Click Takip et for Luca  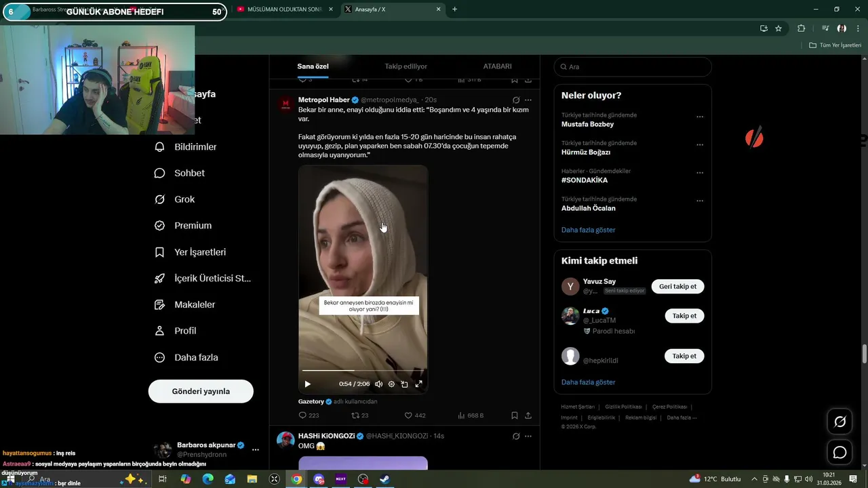click(x=684, y=316)
